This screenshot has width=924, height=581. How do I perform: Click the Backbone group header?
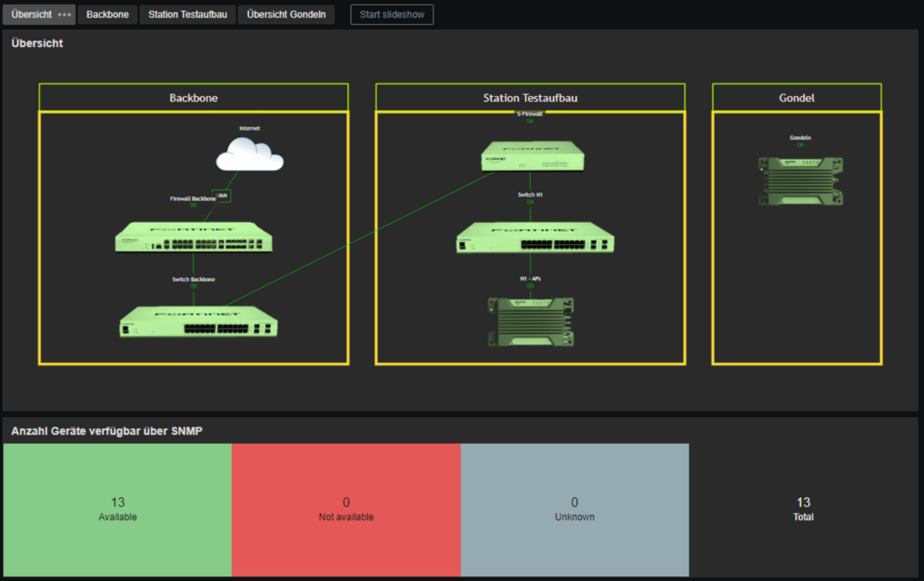(x=193, y=98)
